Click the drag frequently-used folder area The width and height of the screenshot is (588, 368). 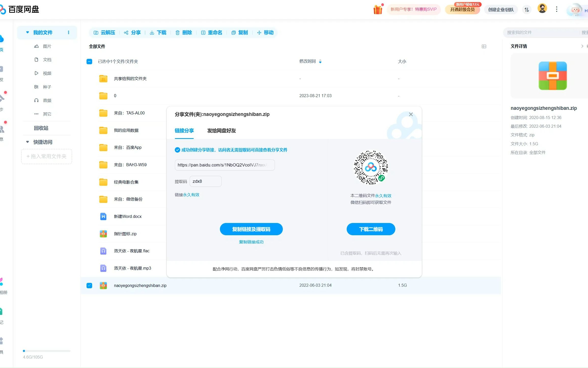point(47,156)
